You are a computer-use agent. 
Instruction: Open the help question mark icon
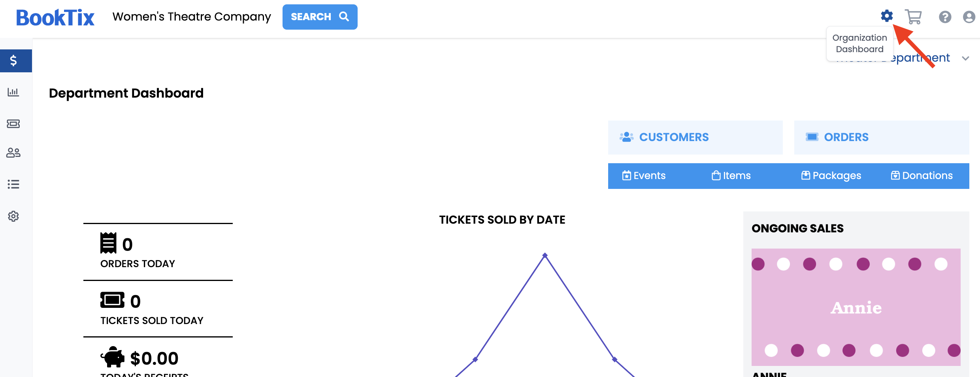pyautogui.click(x=945, y=17)
